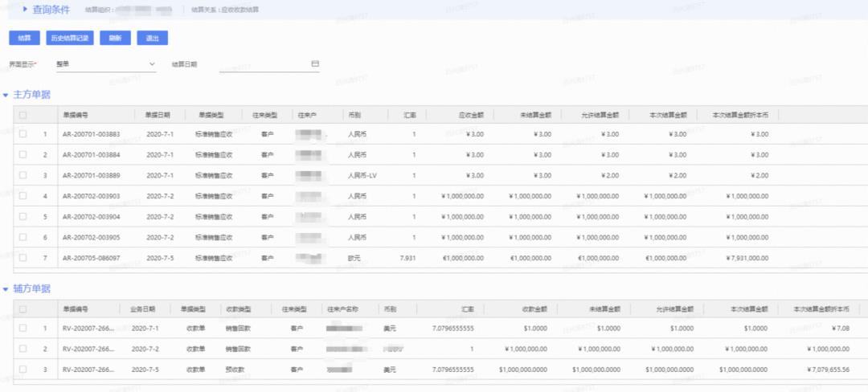
Task: Click 业务日期 column header in 辅方单据
Action: (x=142, y=309)
